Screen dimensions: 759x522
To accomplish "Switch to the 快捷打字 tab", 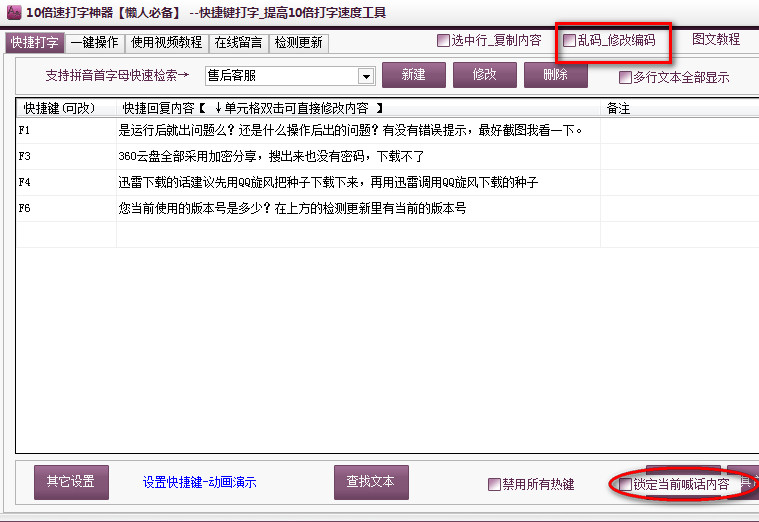I will coord(34,43).
